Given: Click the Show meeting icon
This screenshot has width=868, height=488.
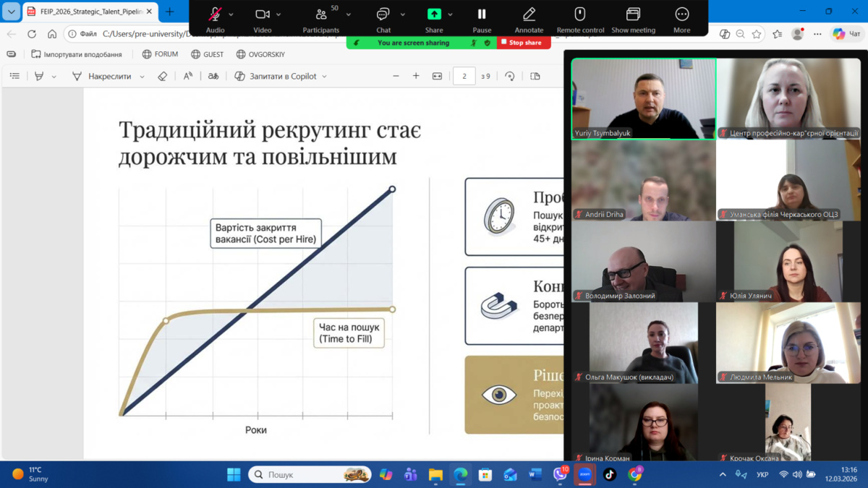Looking at the screenshot, I should click(633, 15).
